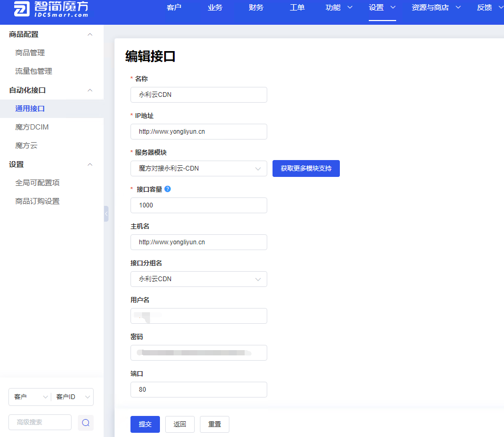Open the 客户 search type dropdown
Viewport: 504px width, 437px height.
tap(29, 397)
